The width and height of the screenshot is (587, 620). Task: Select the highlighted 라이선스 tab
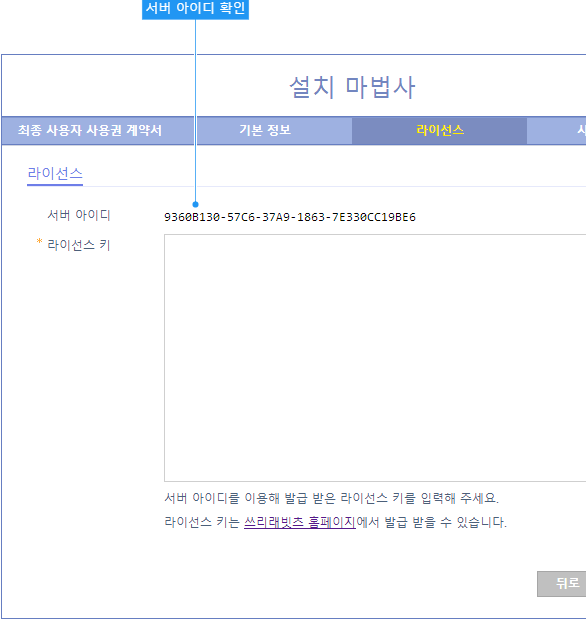[440, 130]
